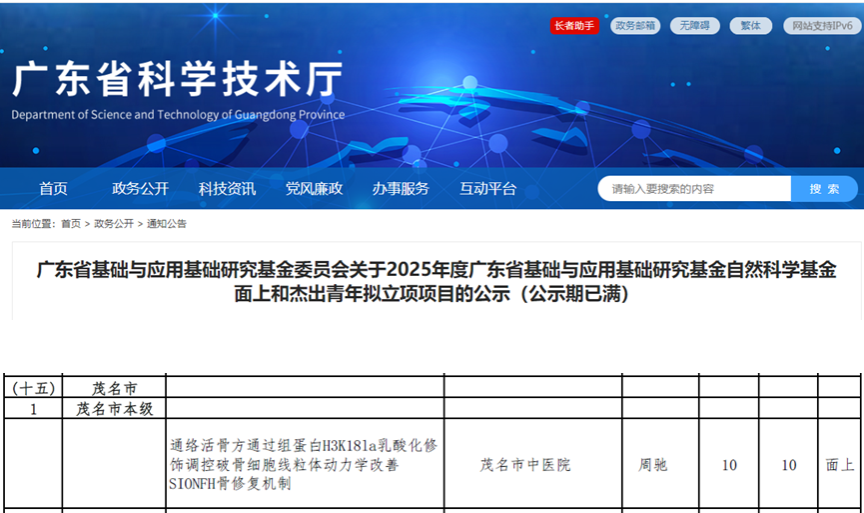Click the red 长者助手 button
Viewport: 864px width, 513px height.
tap(574, 26)
